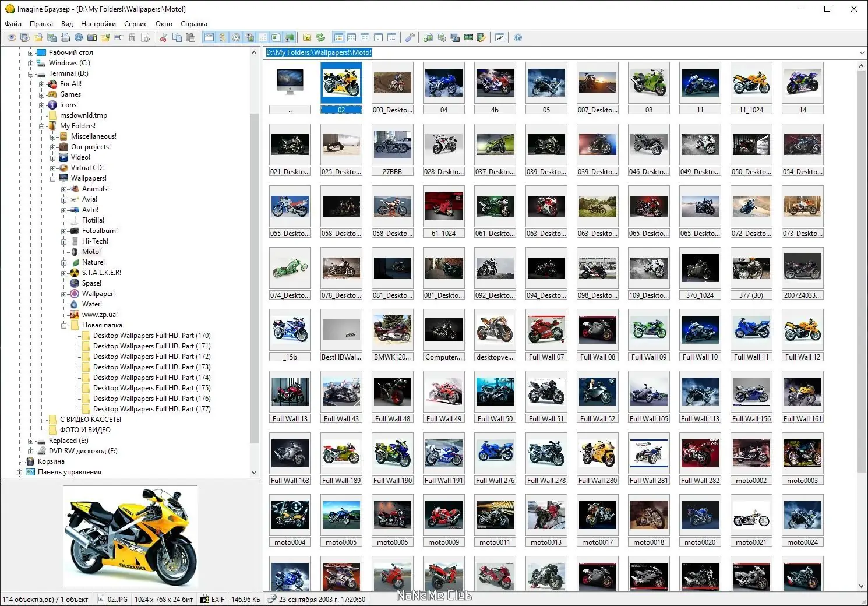Expand the Windows (C:) drive node

pyautogui.click(x=31, y=63)
